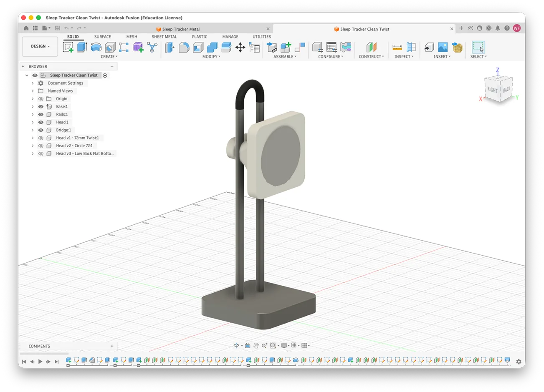
Task: Open the Design workspace dropdown
Action: click(40, 46)
